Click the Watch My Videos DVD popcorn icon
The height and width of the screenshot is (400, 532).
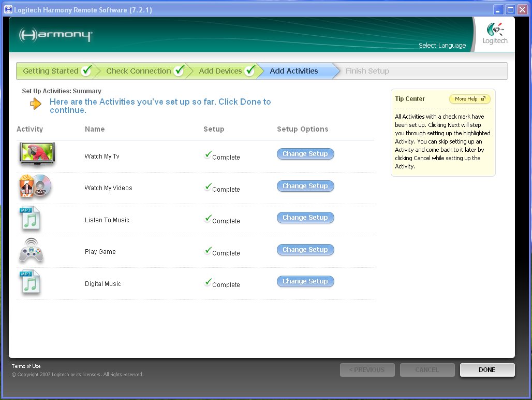point(35,186)
